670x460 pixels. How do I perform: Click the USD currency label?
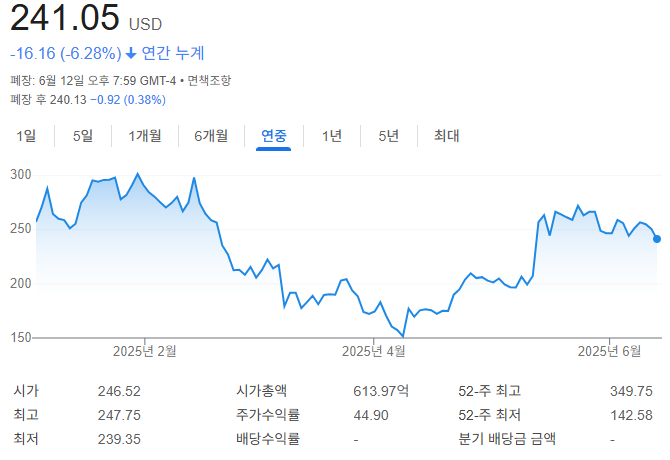(x=145, y=24)
